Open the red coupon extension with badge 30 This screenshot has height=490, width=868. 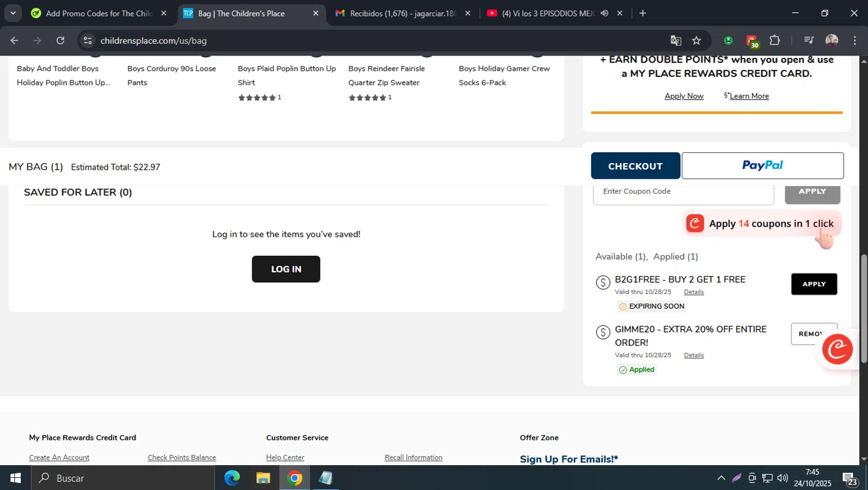752,41
